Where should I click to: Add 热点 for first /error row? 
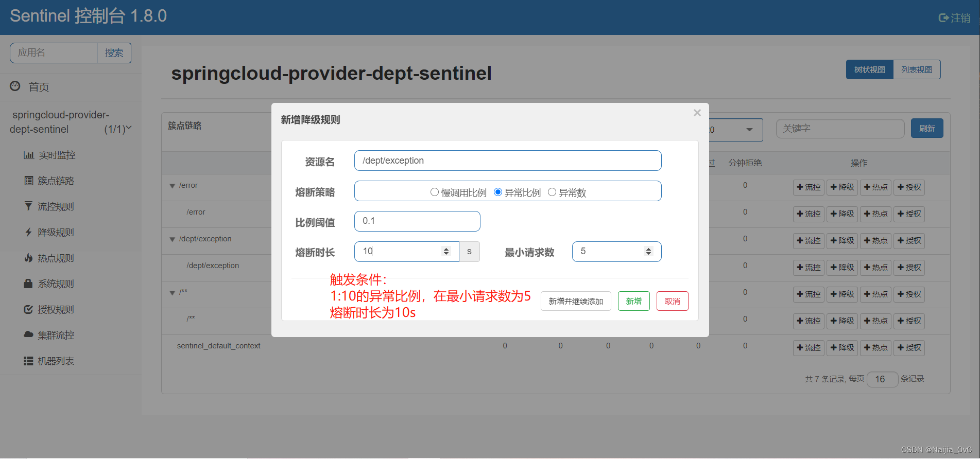(875, 187)
